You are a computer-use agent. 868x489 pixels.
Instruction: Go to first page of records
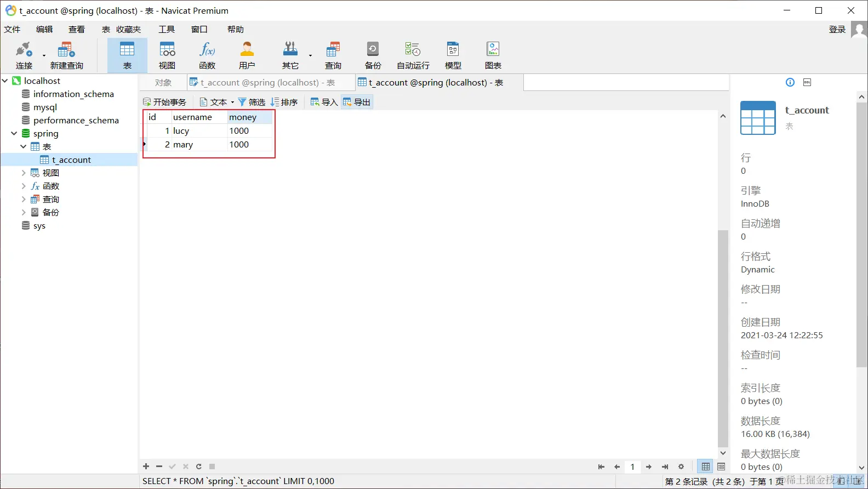601,467
